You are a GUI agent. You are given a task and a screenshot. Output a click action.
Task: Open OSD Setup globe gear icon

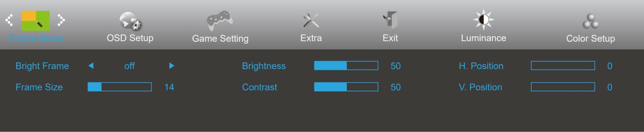[130, 21]
